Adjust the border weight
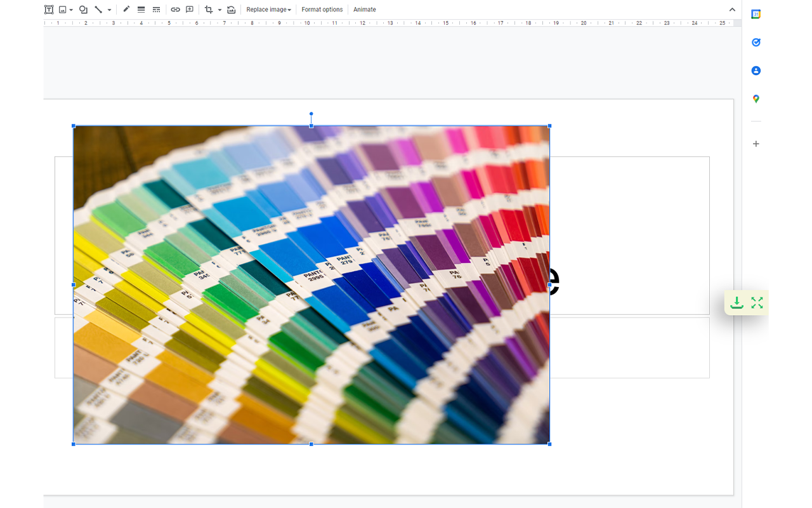812x508 pixels. click(140, 10)
